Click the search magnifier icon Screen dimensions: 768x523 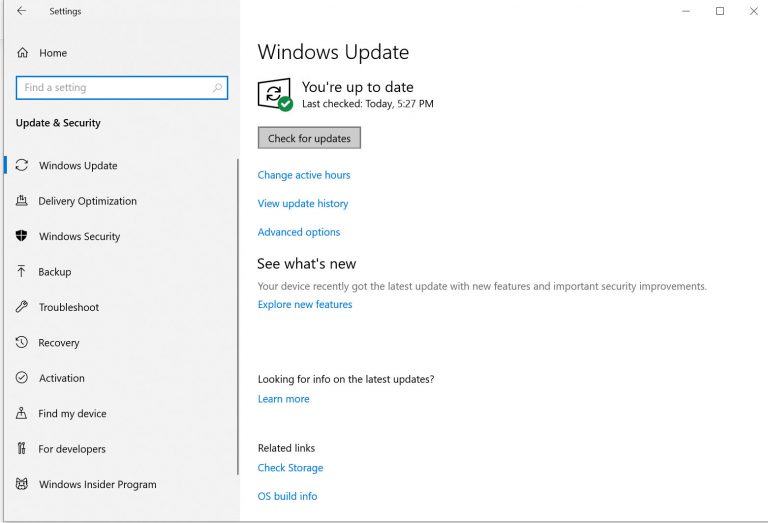(217, 88)
